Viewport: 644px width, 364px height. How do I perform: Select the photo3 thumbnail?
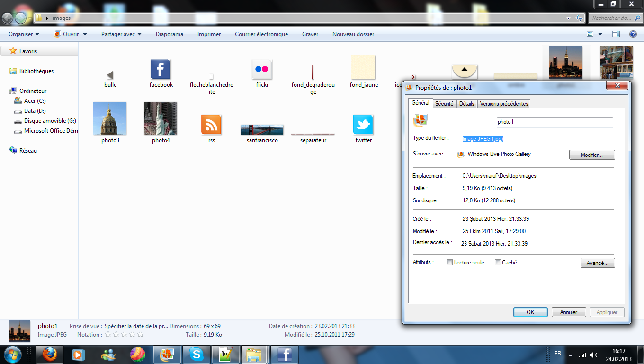(x=110, y=118)
